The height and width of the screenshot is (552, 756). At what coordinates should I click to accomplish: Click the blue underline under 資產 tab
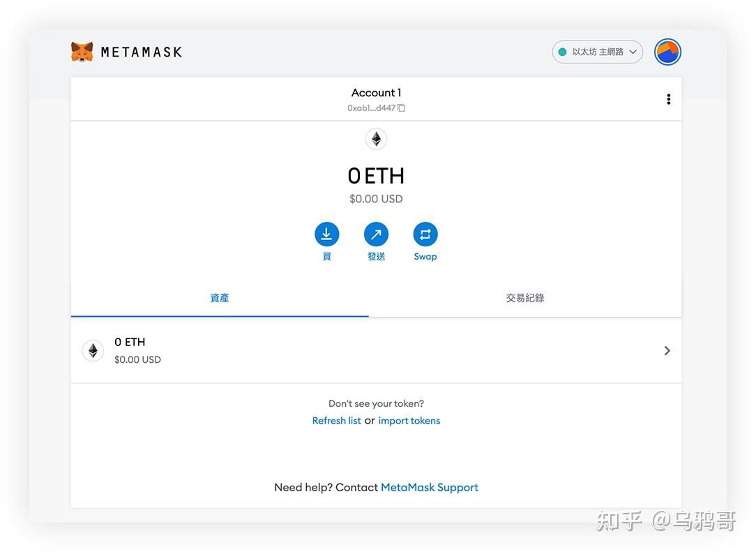click(x=219, y=315)
